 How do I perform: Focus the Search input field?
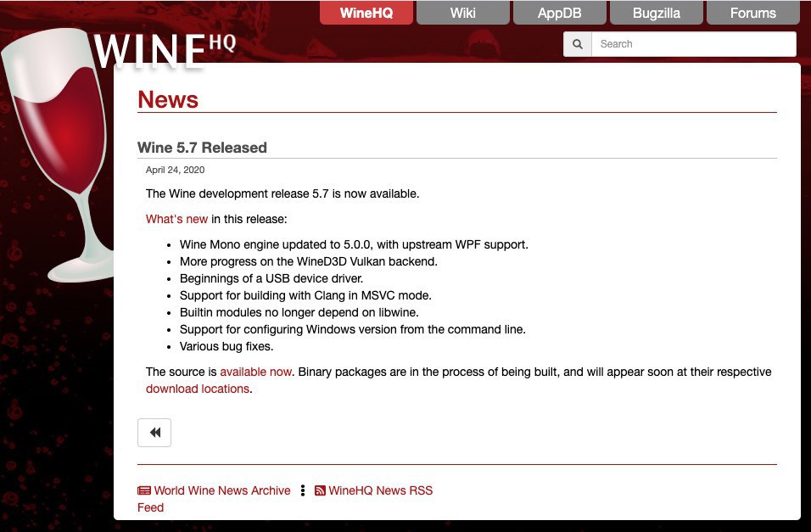(x=694, y=44)
